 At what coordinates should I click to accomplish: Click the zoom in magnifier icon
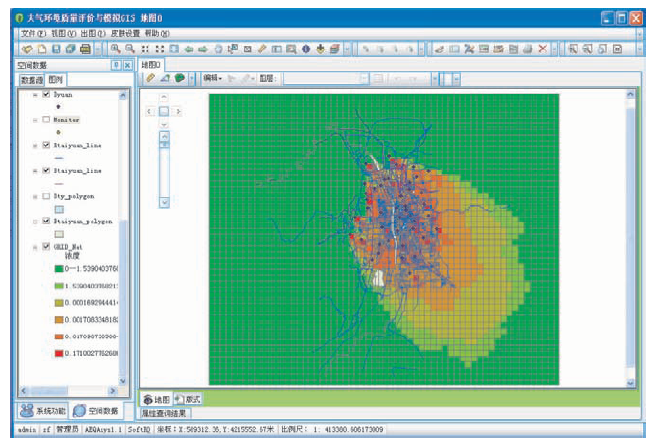[x=116, y=48]
